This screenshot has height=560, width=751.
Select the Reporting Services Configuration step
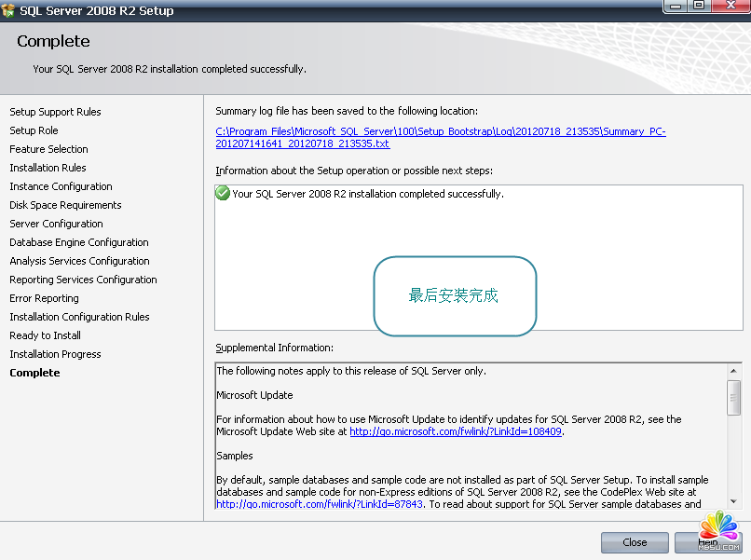coord(83,280)
